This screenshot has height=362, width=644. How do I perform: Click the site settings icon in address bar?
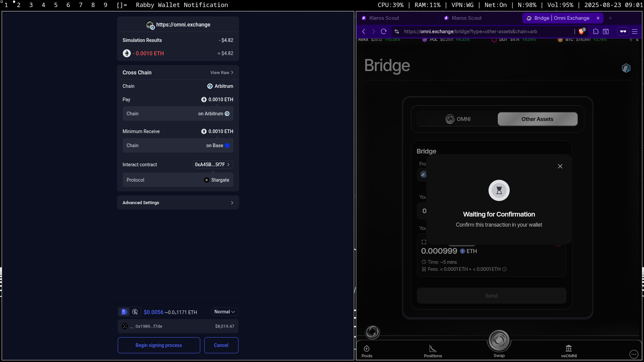point(397,32)
